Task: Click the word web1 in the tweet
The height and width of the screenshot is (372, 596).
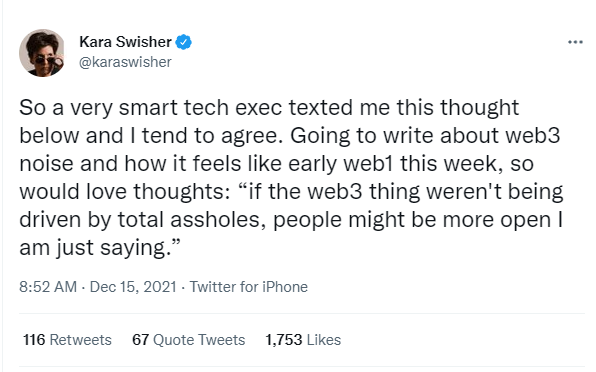Action: pyautogui.click(x=368, y=164)
